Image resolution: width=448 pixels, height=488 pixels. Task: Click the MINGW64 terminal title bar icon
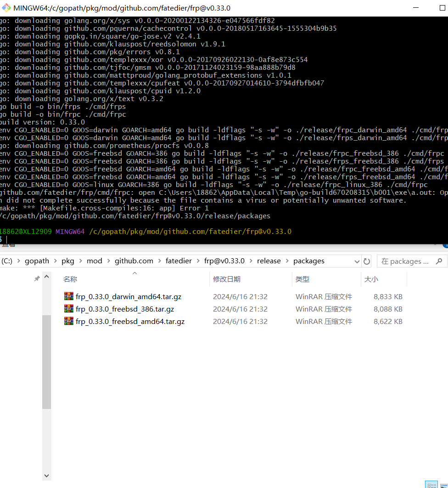[6, 8]
